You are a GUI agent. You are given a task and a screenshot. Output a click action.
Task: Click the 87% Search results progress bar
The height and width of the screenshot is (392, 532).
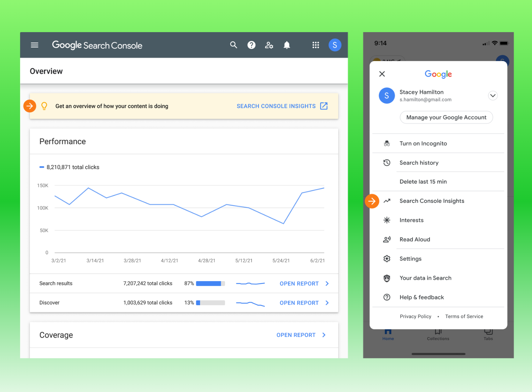(x=211, y=284)
